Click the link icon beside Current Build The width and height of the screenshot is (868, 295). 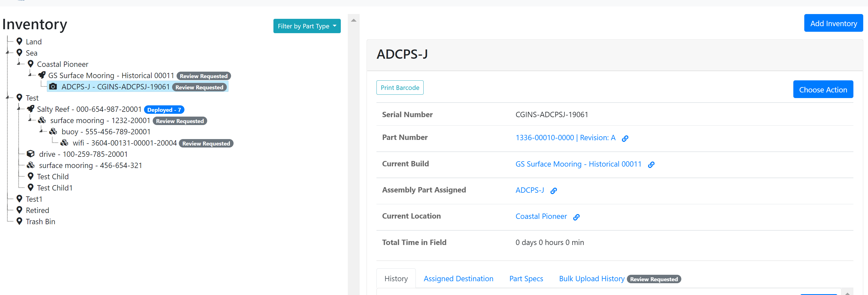pyautogui.click(x=651, y=165)
